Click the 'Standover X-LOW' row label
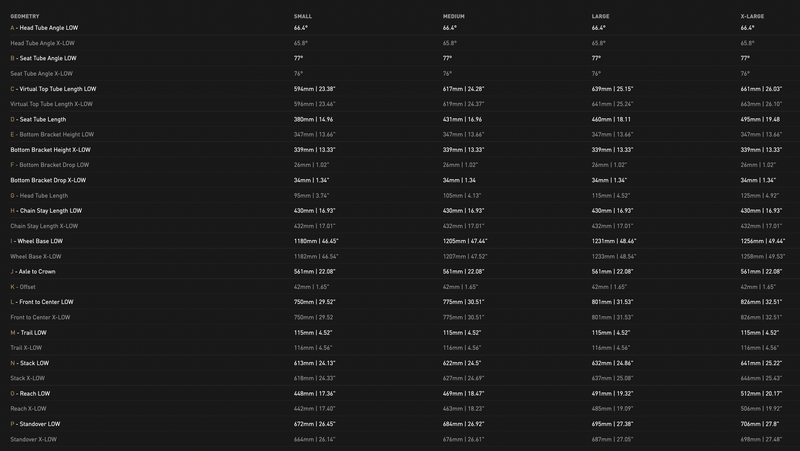The height and width of the screenshot is (451, 800). [34, 439]
